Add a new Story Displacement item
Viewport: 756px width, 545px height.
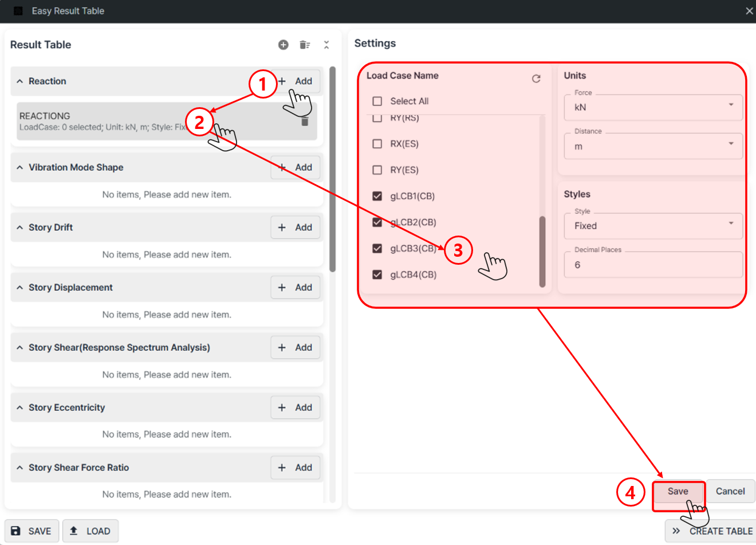pyautogui.click(x=296, y=288)
